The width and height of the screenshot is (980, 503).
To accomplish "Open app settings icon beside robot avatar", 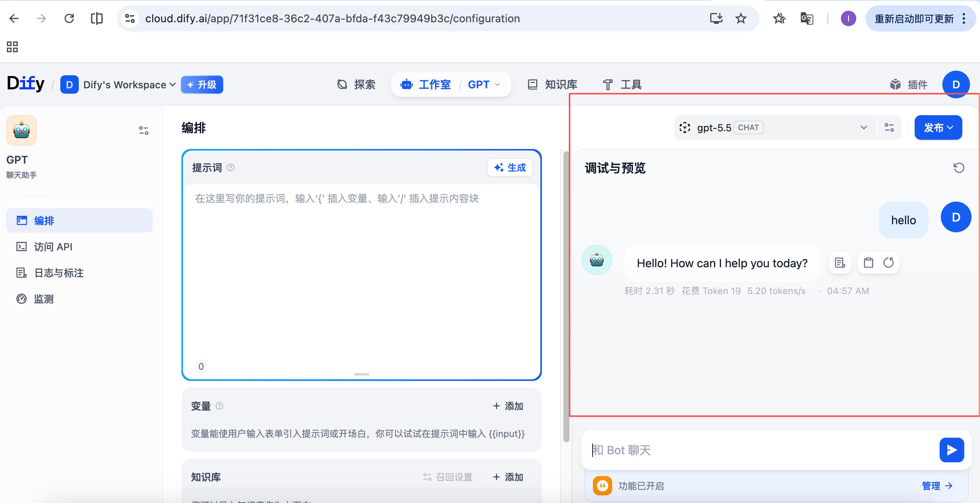I will (x=143, y=131).
